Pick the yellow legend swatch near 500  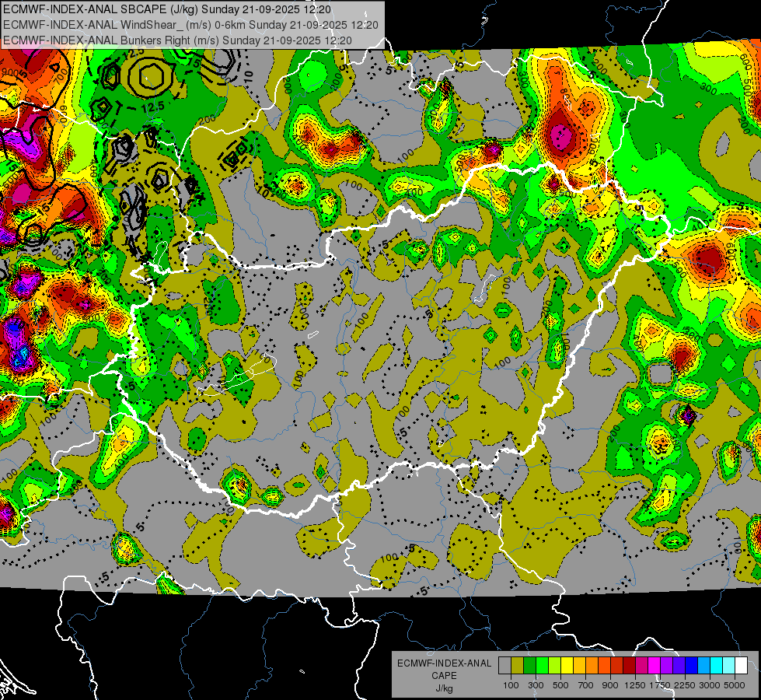567,665
